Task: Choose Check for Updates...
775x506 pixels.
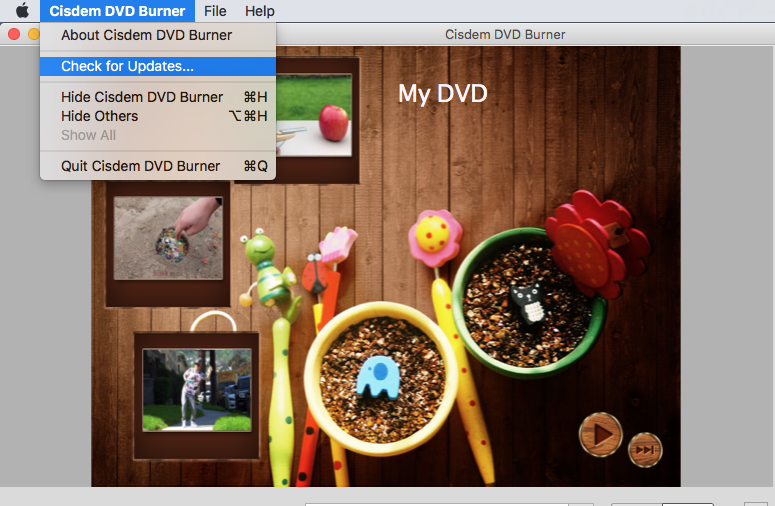Action: (x=158, y=66)
